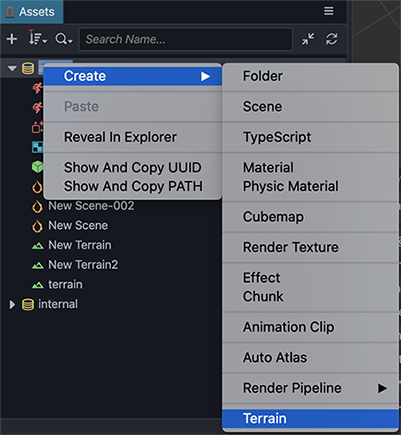The width and height of the screenshot is (401, 435).
Task: Select the internal tree row label
Action: click(58, 304)
